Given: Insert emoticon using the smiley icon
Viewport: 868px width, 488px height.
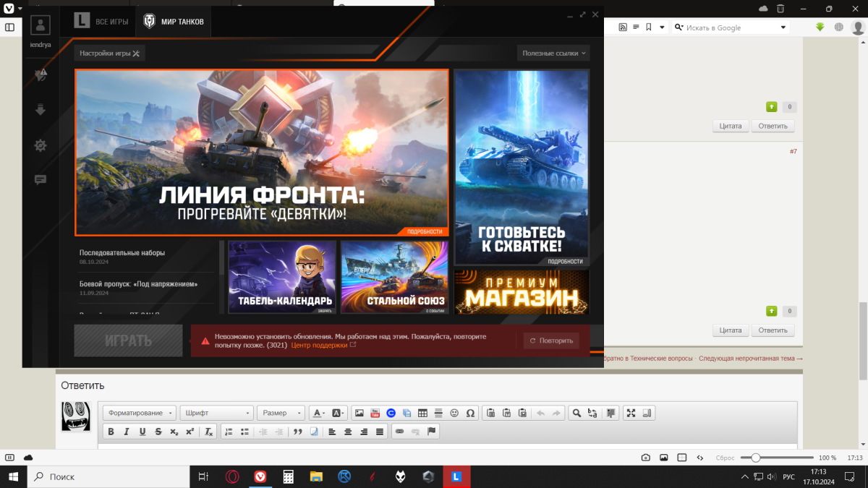Looking at the screenshot, I should click(x=454, y=413).
